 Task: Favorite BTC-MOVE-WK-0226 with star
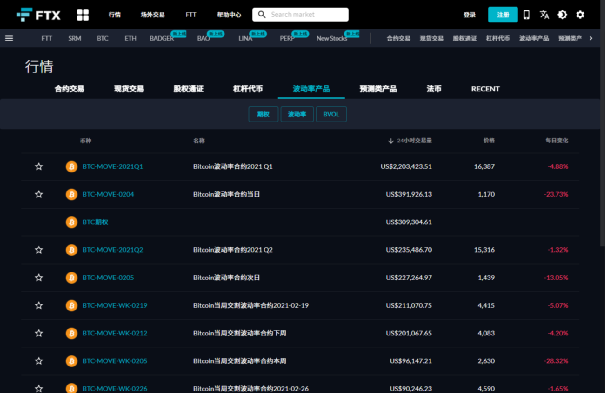(39, 388)
